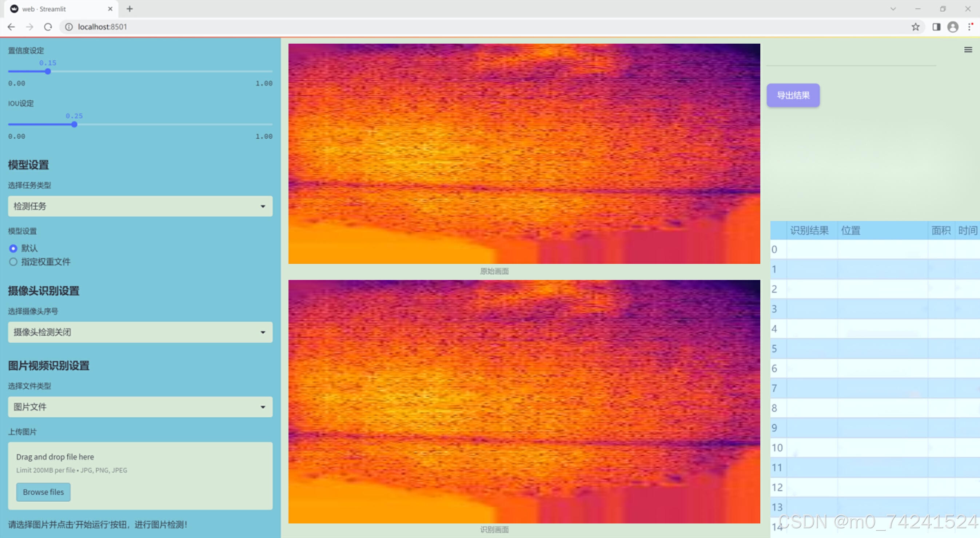The width and height of the screenshot is (980, 538).
Task: Select table row index 10
Action: point(875,447)
